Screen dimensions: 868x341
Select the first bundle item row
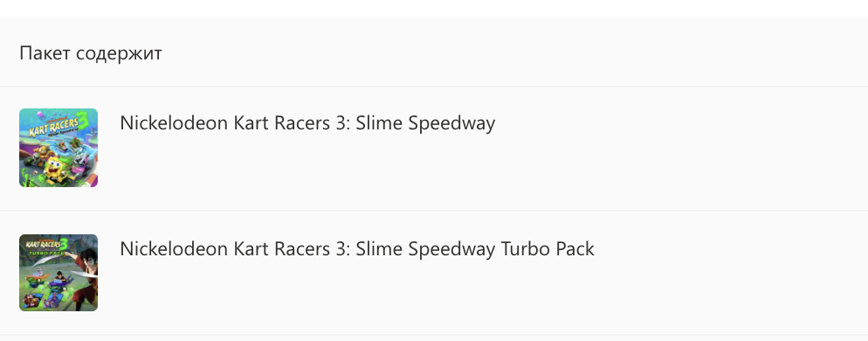pyautogui.click(x=434, y=148)
